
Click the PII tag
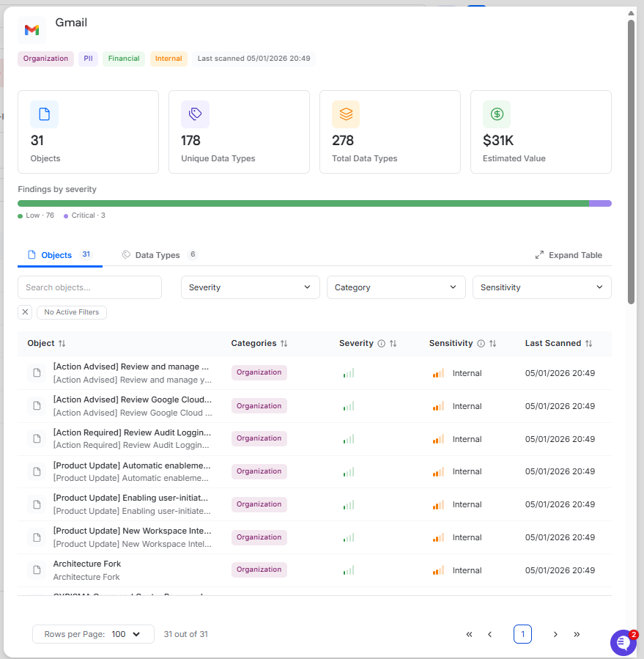(x=88, y=59)
